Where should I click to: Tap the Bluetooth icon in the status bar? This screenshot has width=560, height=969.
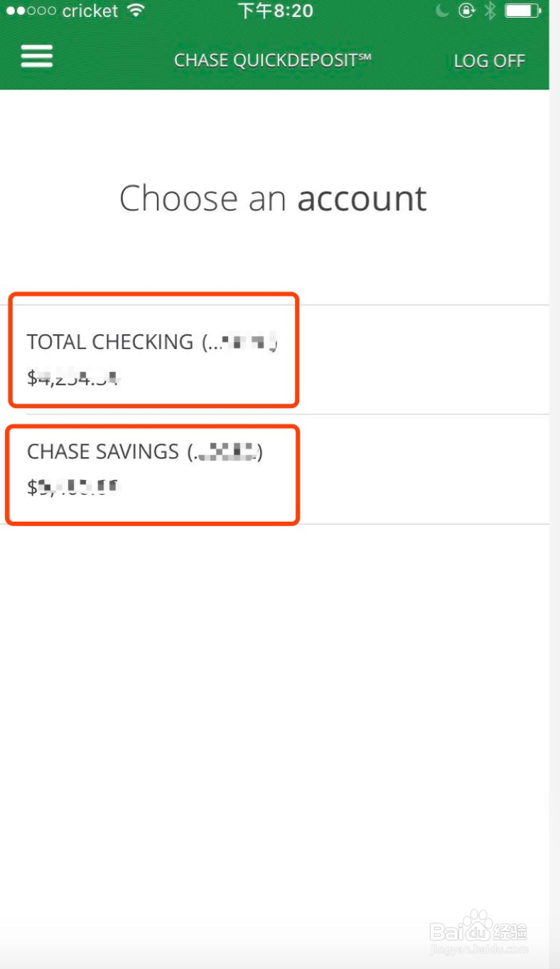tap(488, 11)
